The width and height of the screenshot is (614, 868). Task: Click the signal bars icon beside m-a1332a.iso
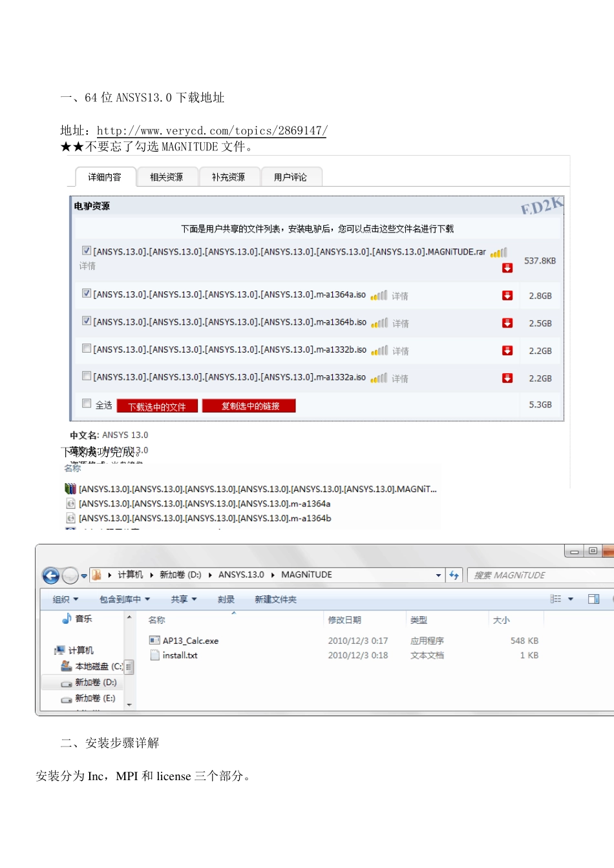(x=379, y=378)
